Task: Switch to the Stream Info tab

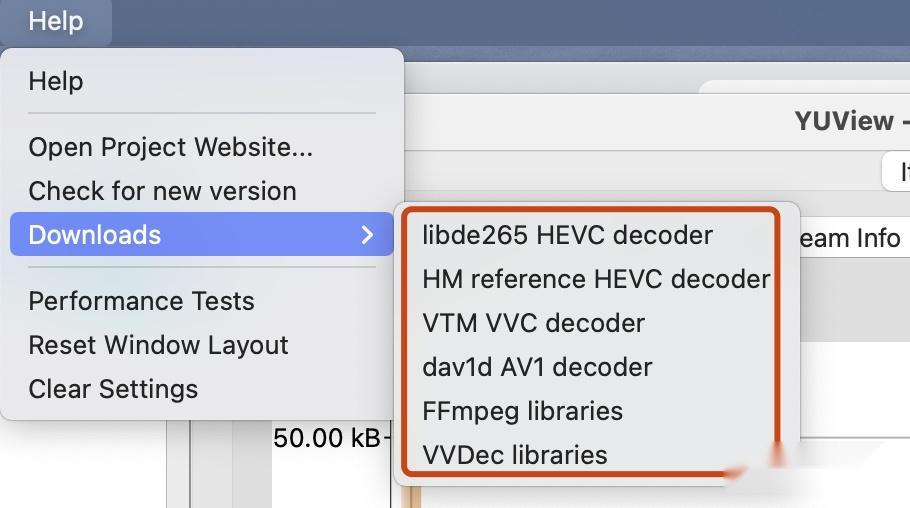Action: [850, 238]
